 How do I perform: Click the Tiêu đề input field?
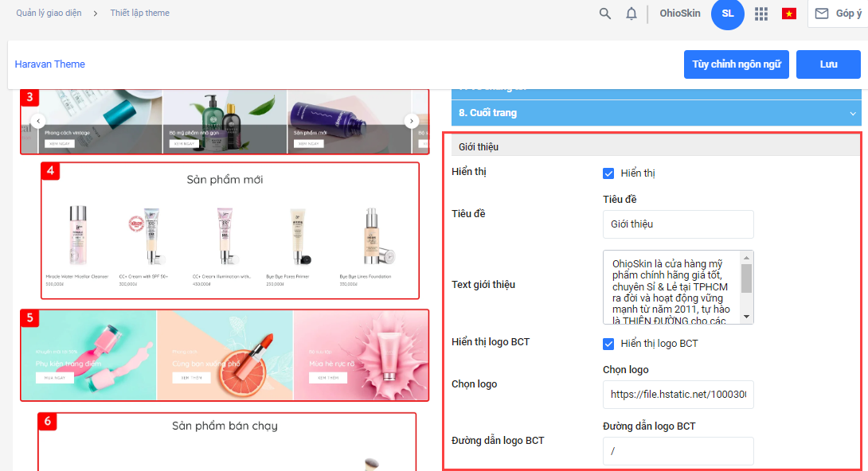678,224
